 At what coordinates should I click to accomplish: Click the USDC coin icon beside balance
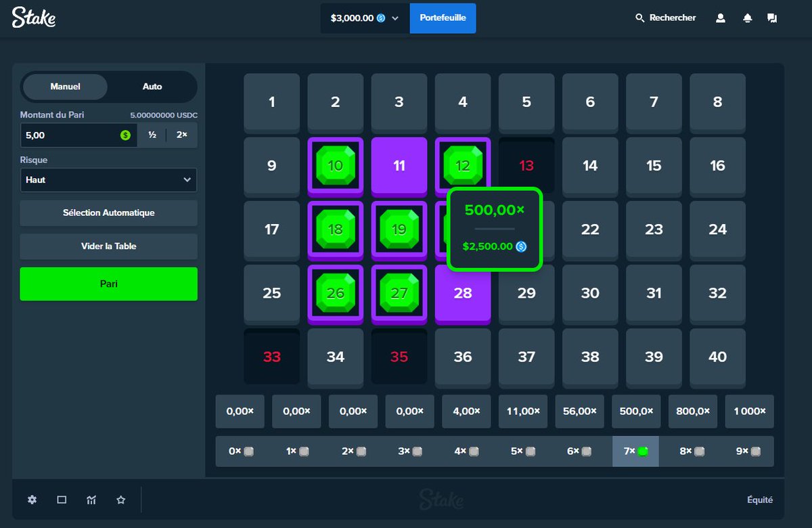click(x=381, y=18)
